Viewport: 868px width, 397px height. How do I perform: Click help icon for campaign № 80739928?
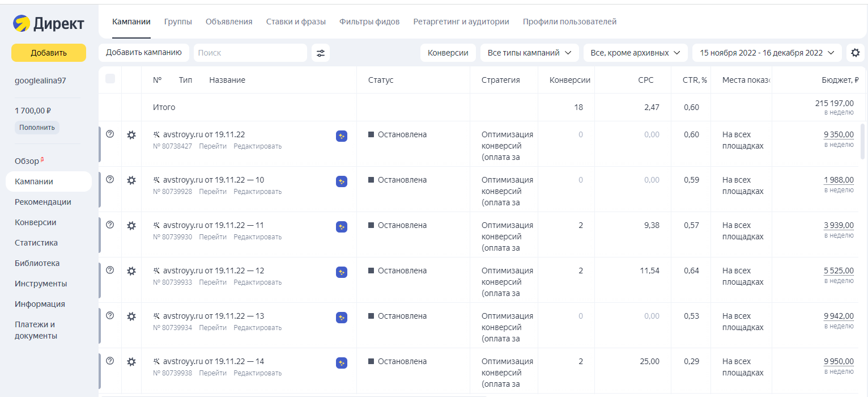tap(110, 179)
